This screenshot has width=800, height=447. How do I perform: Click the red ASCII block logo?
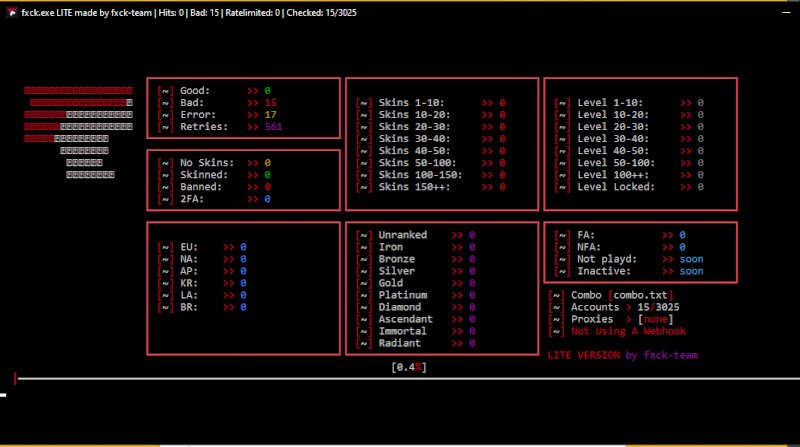[x=80, y=132]
